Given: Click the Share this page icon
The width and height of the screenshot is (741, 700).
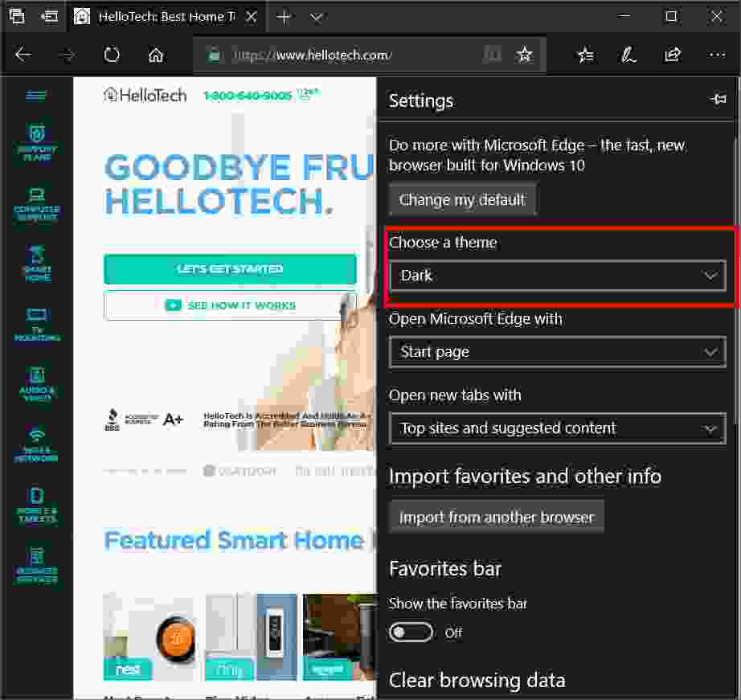Looking at the screenshot, I should tap(673, 55).
